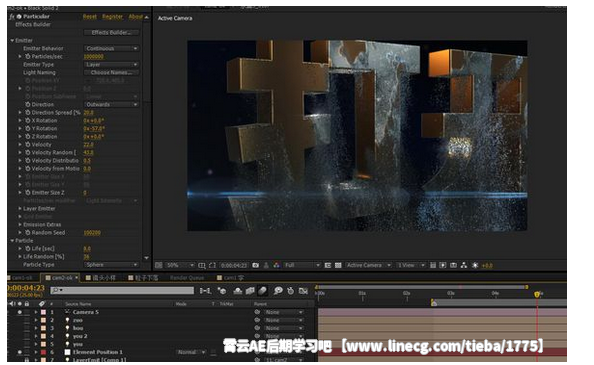Screen dimensions: 594x365
Task: Click the Reset Exposure icon
Action: tap(475, 265)
